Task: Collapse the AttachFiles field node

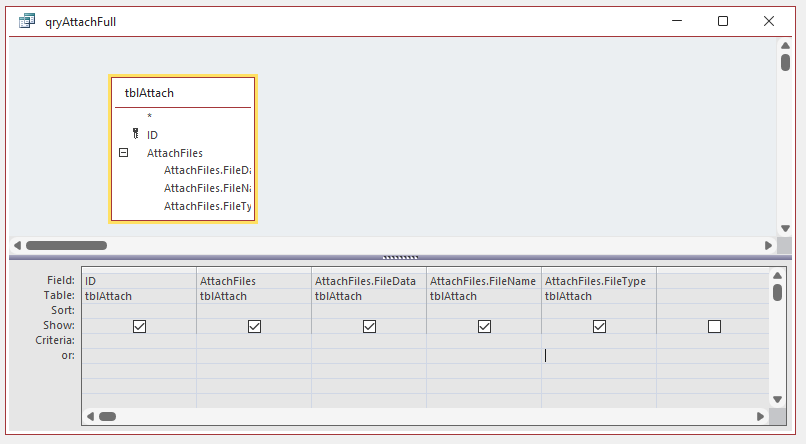Action: coord(123,153)
